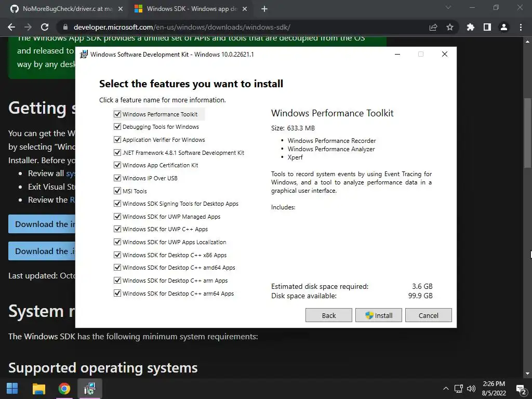
Task: Toggle Desktop C++ arm64 Apps checkbox
Action: [117, 293]
